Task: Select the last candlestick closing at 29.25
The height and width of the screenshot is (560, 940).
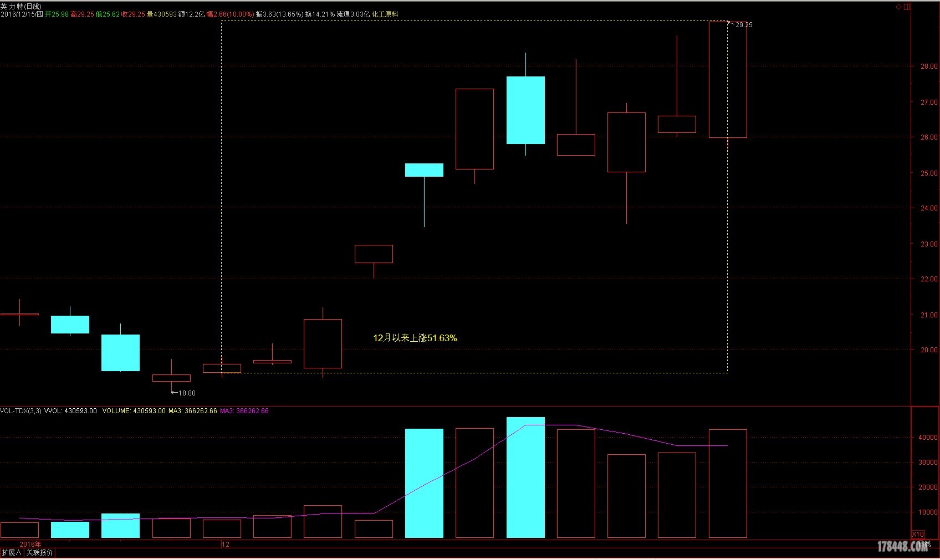Action: point(728,80)
